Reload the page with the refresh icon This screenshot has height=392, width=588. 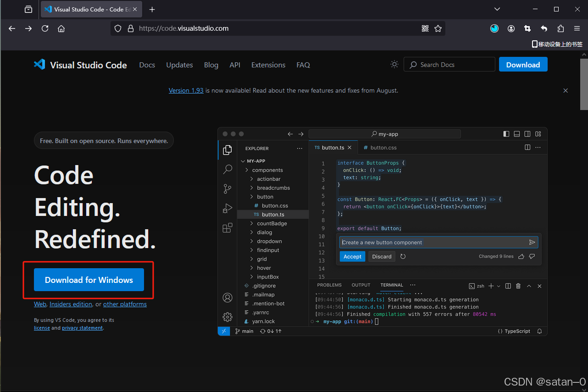[x=45, y=28]
